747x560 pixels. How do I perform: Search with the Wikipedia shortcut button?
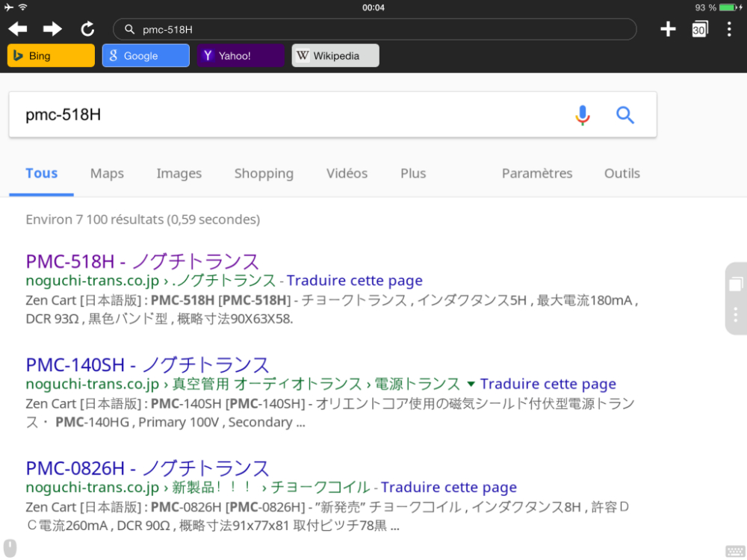(x=335, y=56)
